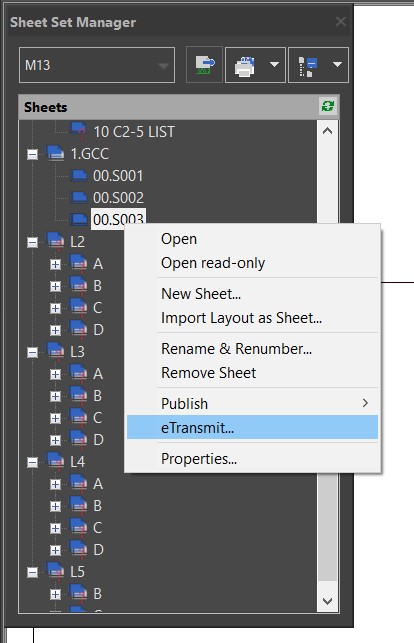
Task: Collapse the 1.GCC subset
Action: pos(32,155)
